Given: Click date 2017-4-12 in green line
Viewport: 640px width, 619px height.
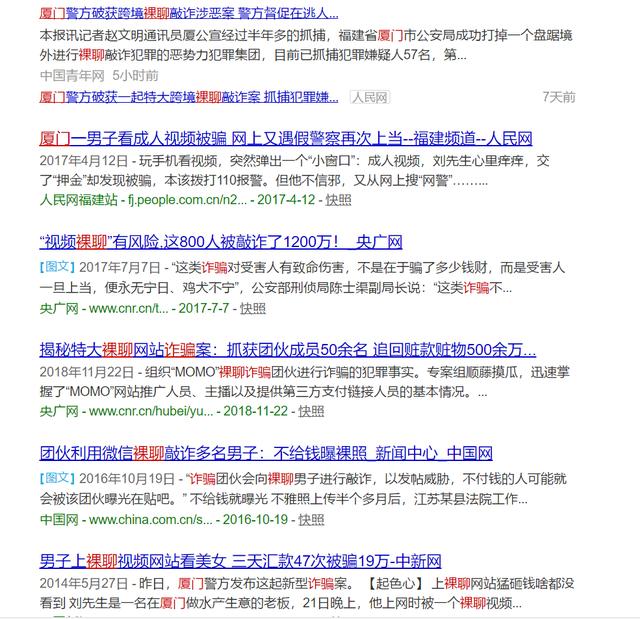Looking at the screenshot, I should click(286, 200).
